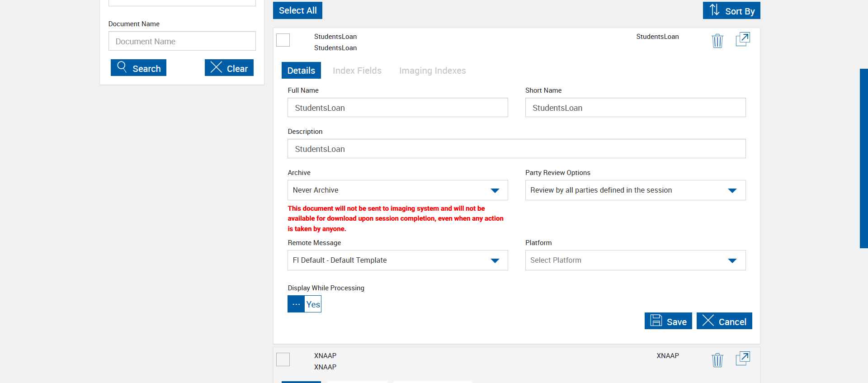
Task: Open the Sort By options
Action: 731,10
